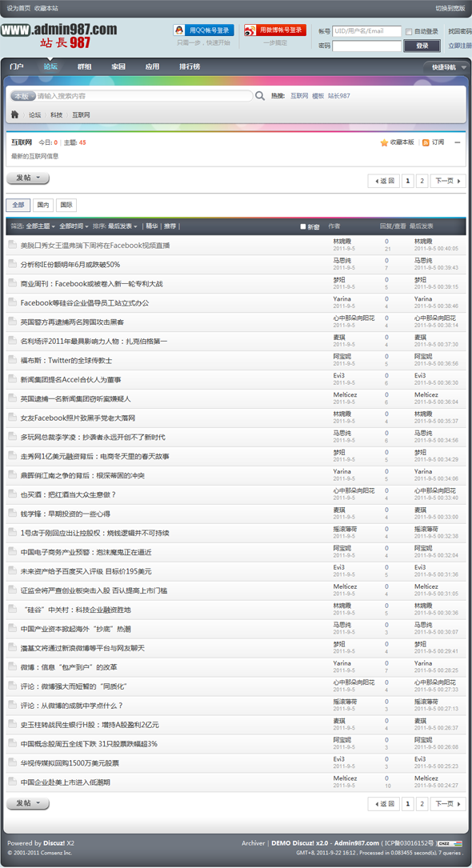Click 用QQ帐号登录 button
Screen dimensions: 472x868
click(x=204, y=30)
